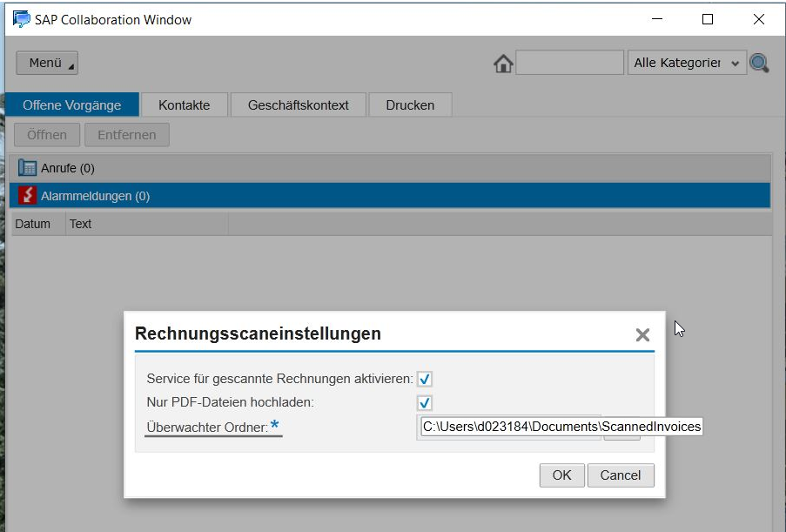786x532 pixels.
Task: Click the Überwachter Ordner label
Action: tap(207, 428)
